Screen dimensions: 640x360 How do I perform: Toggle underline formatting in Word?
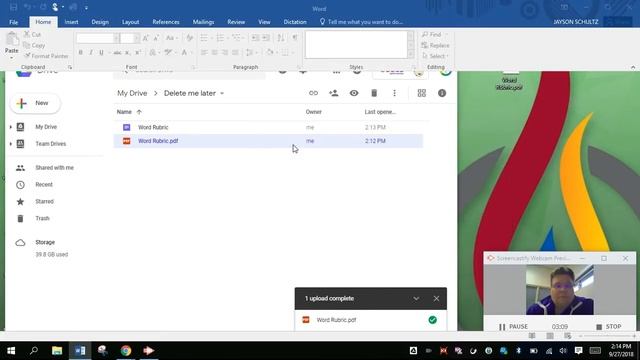coord(101,52)
